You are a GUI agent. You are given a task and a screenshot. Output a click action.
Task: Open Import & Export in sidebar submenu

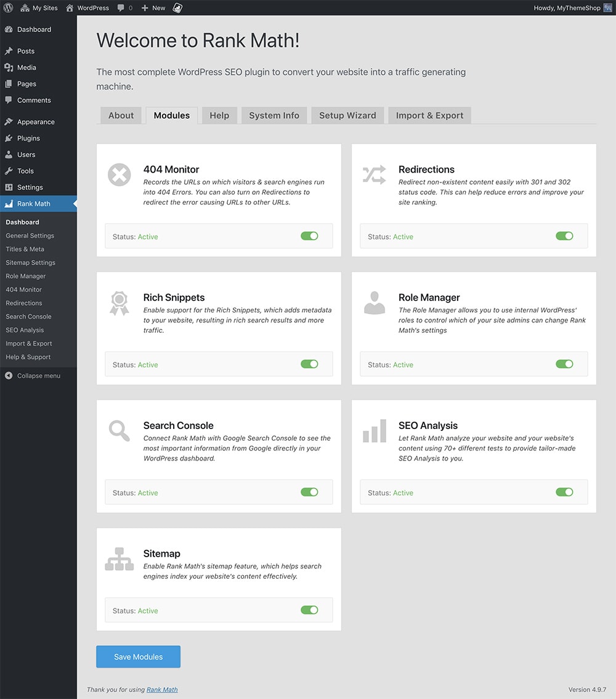click(28, 343)
